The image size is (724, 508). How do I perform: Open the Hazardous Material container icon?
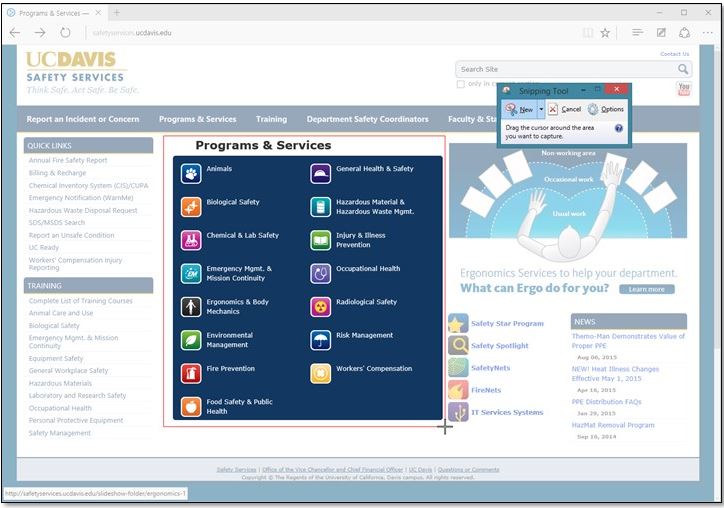pyautogui.click(x=320, y=207)
